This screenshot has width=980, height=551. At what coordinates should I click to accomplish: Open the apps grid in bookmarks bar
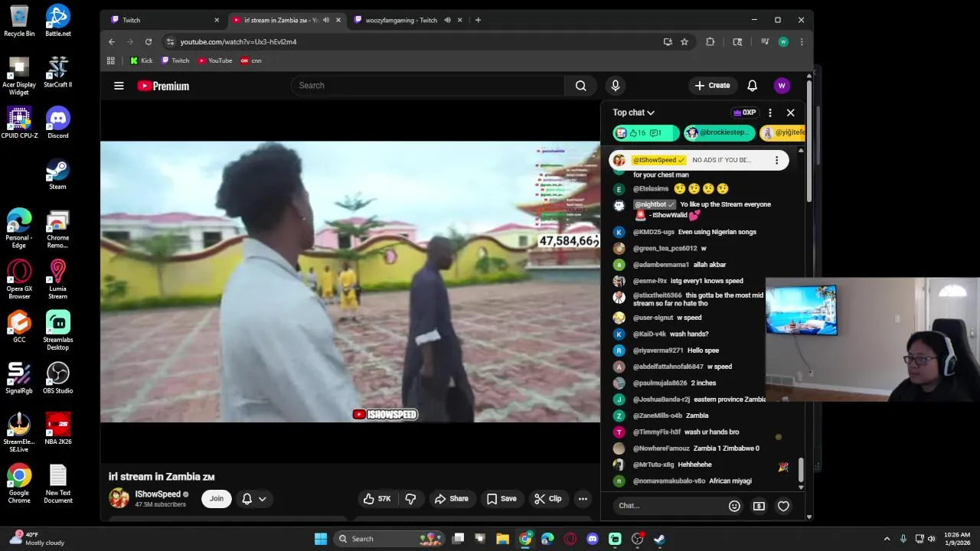tap(111, 60)
